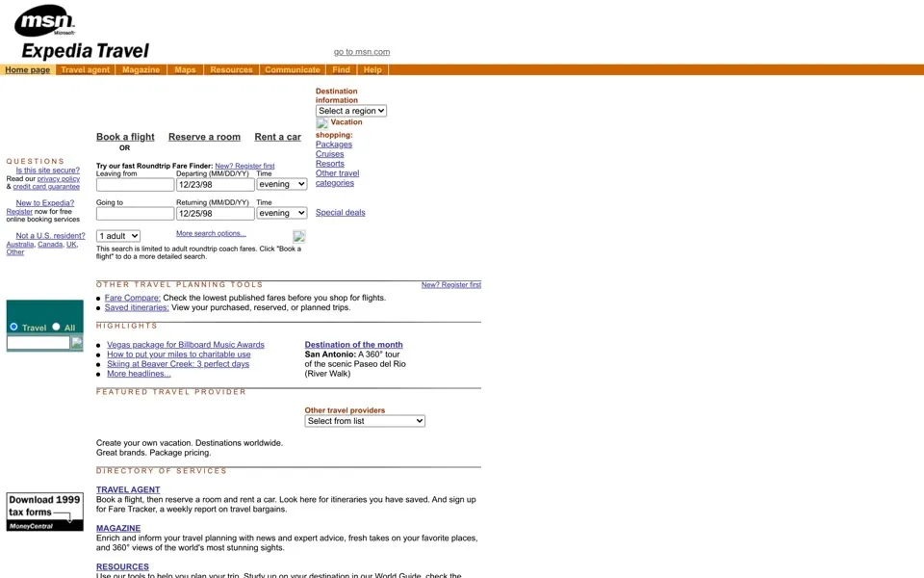The image size is (924, 578).
Task: Open the Special deals link
Action: [x=340, y=212]
